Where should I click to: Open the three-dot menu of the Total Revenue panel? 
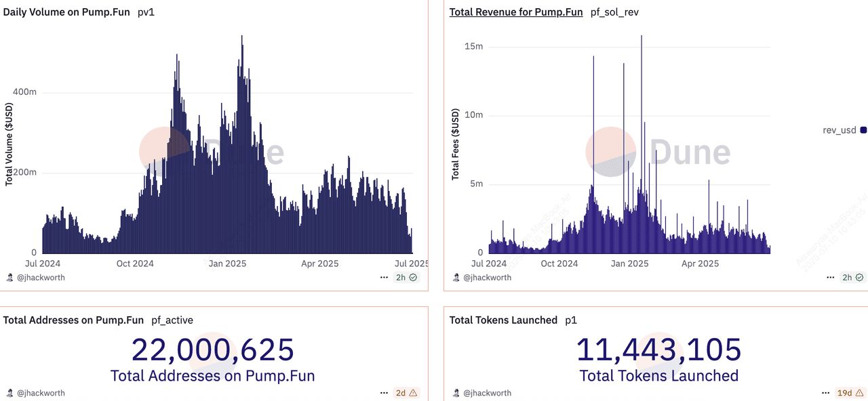pyautogui.click(x=831, y=277)
